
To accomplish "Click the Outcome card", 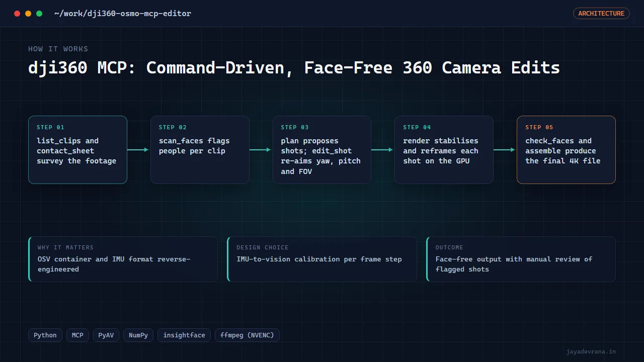I will pos(521,259).
